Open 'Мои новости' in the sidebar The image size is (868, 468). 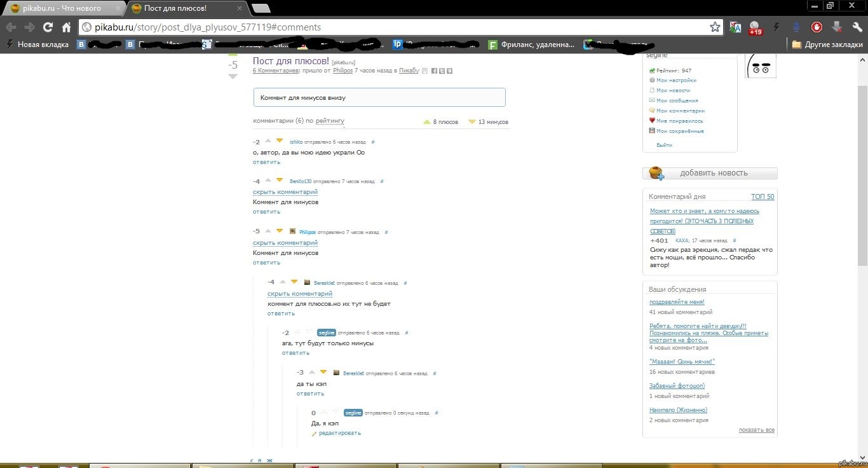(x=673, y=90)
